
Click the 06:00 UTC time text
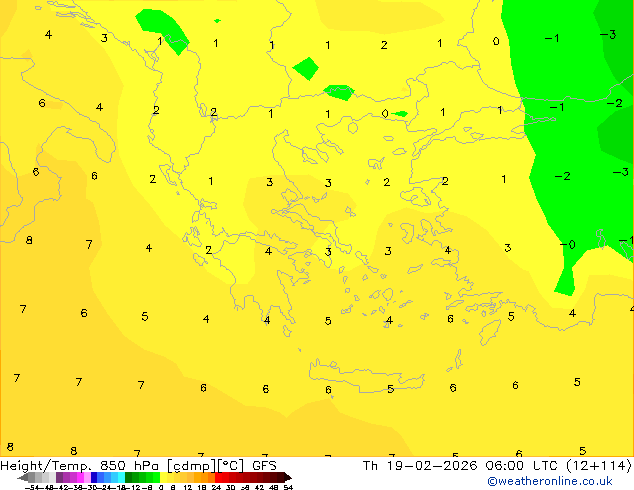click(x=520, y=466)
